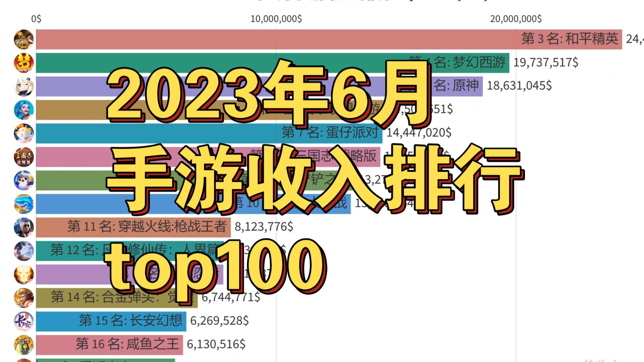Click the value 19,737,517$
This screenshot has width=644, height=362.
point(546,63)
